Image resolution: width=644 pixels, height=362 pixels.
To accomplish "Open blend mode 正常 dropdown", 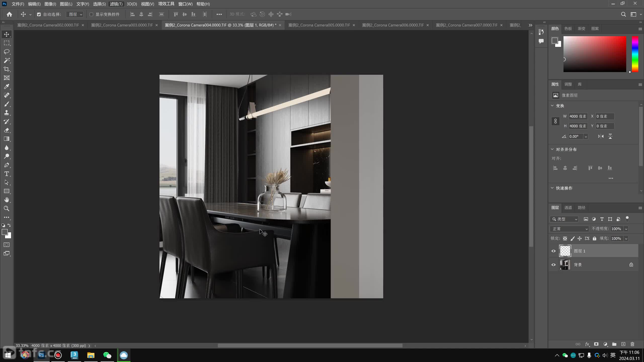I will pos(570,229).
